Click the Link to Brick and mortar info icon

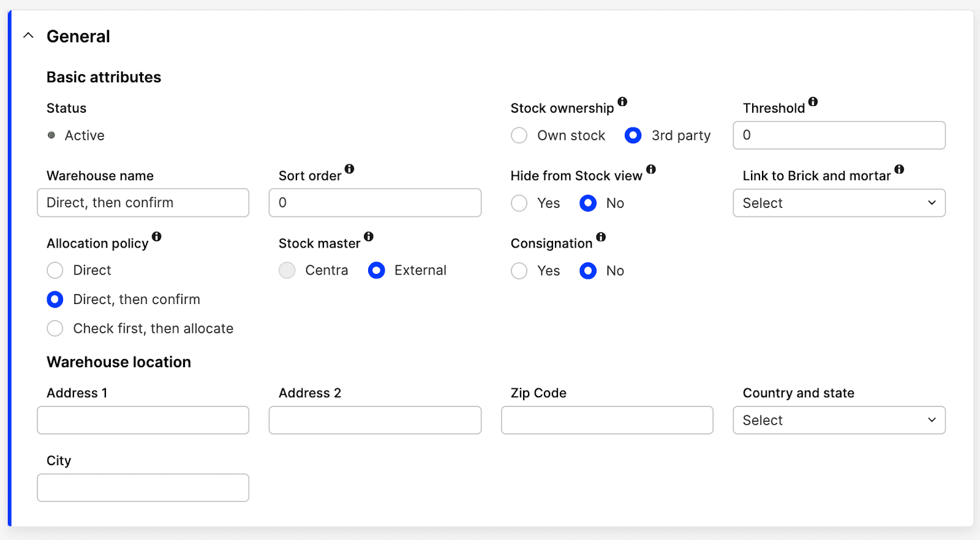[x=899, y=169]
